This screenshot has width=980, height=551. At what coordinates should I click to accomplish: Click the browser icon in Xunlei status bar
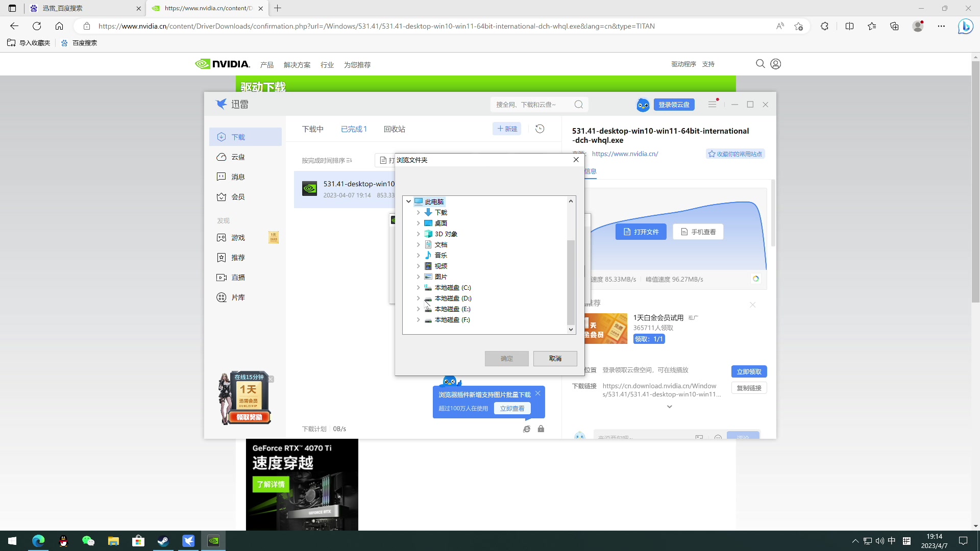(527, 429)
